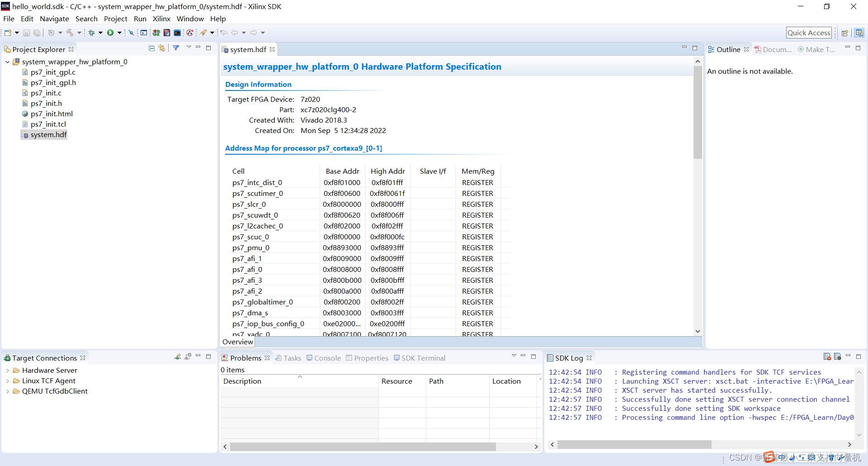
Task: Select the C/C++ perspective icon
Action: point(859,33)
